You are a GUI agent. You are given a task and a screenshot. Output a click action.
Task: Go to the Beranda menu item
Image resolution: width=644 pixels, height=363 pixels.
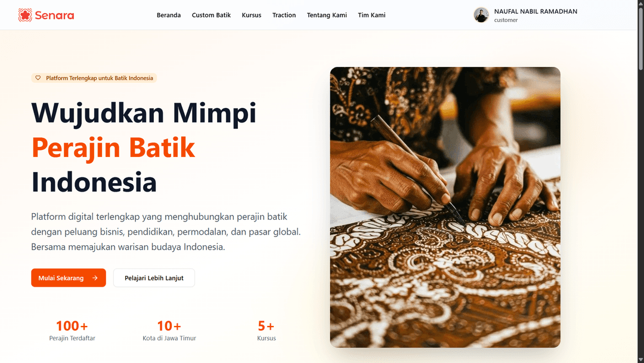coord(169,15)
